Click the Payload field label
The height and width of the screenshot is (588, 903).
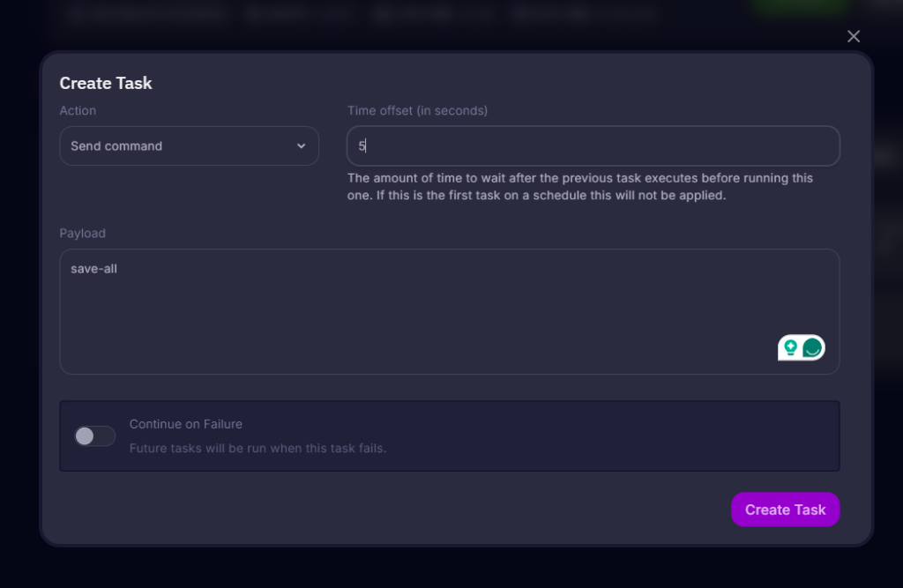(x=82, y=234)
